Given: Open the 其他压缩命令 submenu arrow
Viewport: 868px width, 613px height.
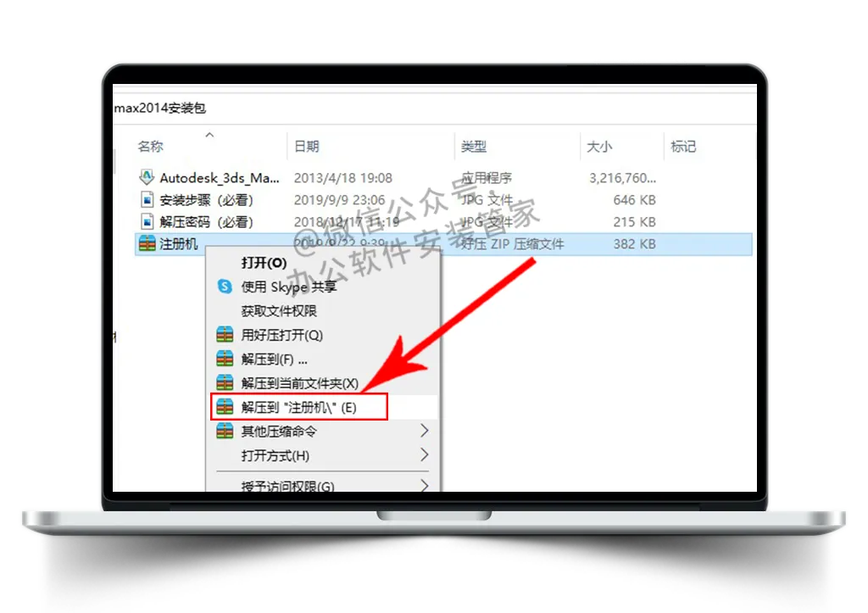Looking at the screenshot, I should pyautogui.click(x=424, y=430).
